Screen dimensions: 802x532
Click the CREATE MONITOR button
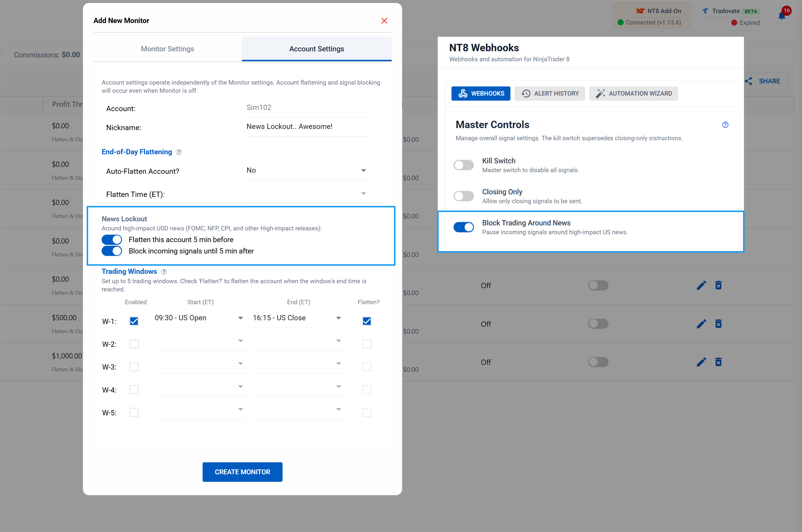pyautogui.click(x=242, y=472)
